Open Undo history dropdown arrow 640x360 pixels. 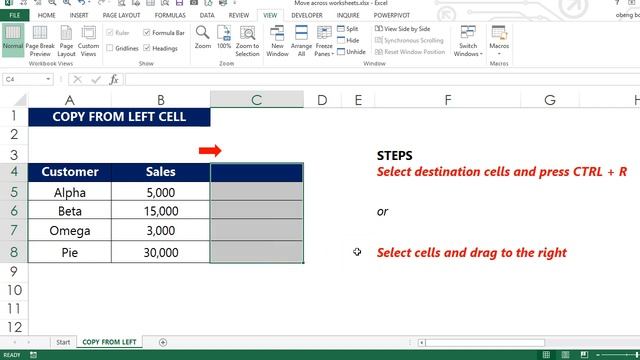[89, 3]
